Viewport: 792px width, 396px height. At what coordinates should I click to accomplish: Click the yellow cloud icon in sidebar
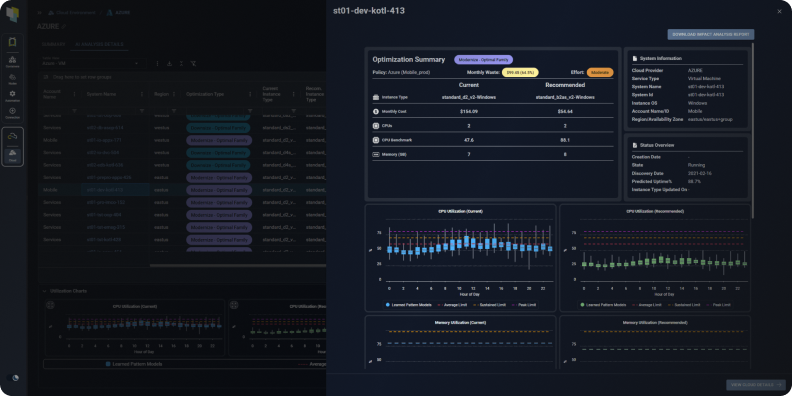pyautogui.click(x=13, y=136)
